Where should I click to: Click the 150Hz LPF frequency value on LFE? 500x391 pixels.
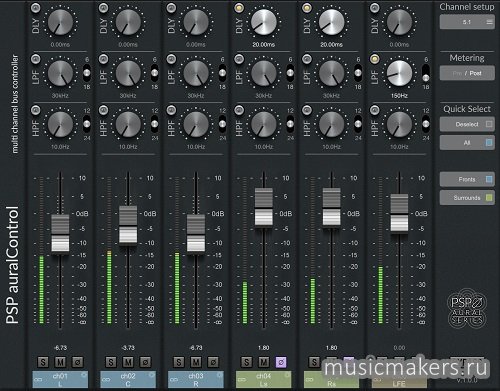pos(399,96)
